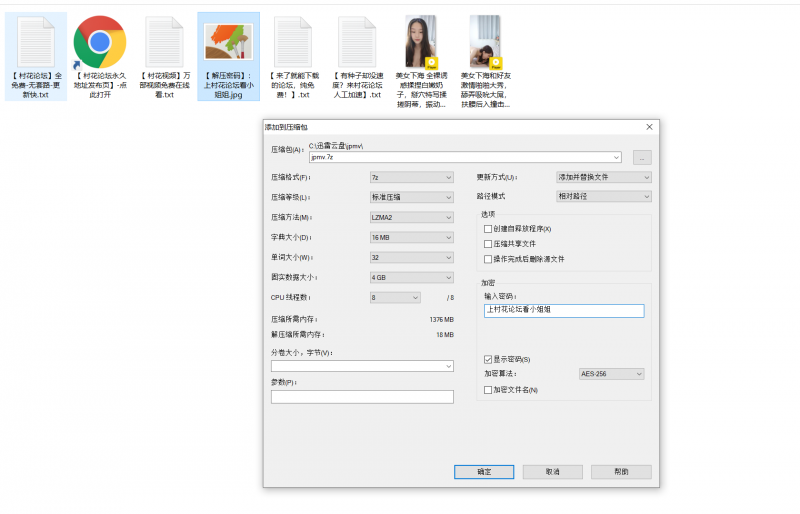
Task: Open the 压缩格式 7z dropdown
Action: pos(411,177)
